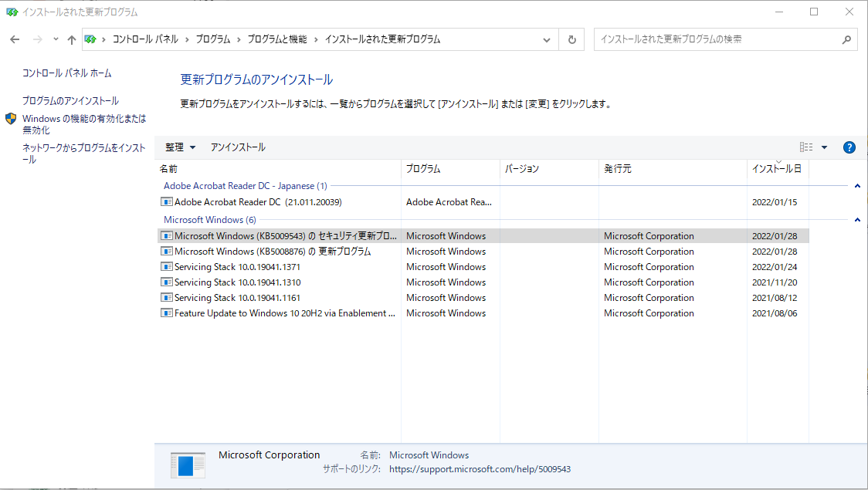868x490 pixels.
Task: Select Servicing Stack 10.0.19041.1161
Action: coord(483,298)
